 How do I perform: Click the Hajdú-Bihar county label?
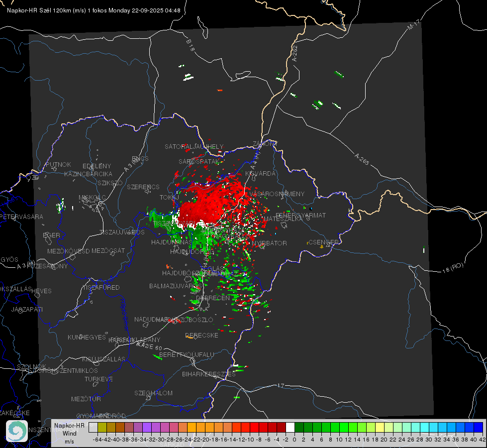click(124, 315)
